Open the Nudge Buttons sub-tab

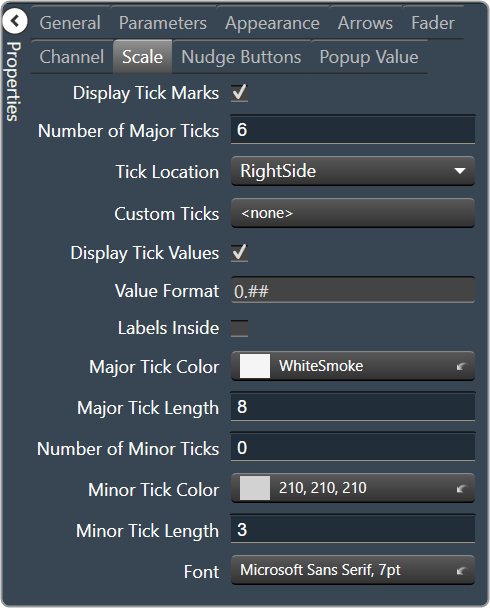pos(241,57)
